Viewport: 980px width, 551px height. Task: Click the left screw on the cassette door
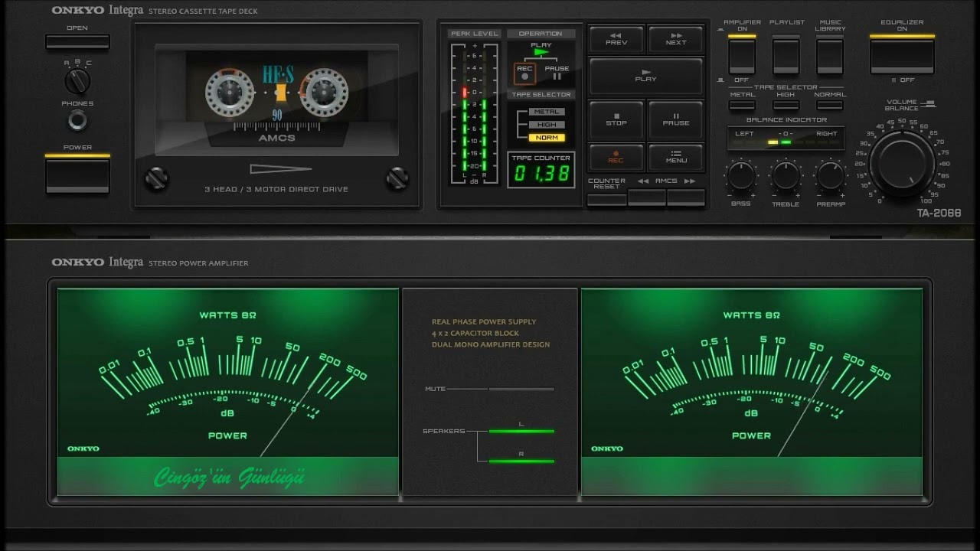click(155, 178)
